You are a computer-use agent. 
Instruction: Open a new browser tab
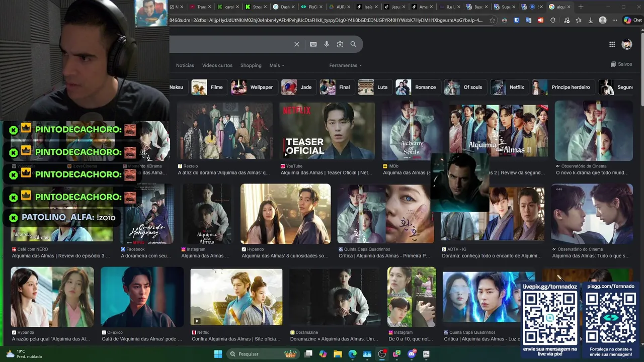point(581,7)
